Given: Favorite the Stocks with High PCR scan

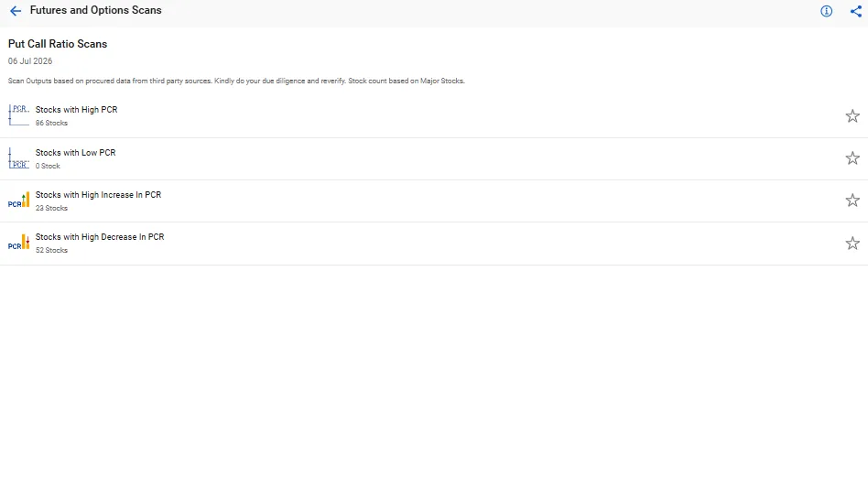Looking at the screenshot, I should click(x=852, y=116).
